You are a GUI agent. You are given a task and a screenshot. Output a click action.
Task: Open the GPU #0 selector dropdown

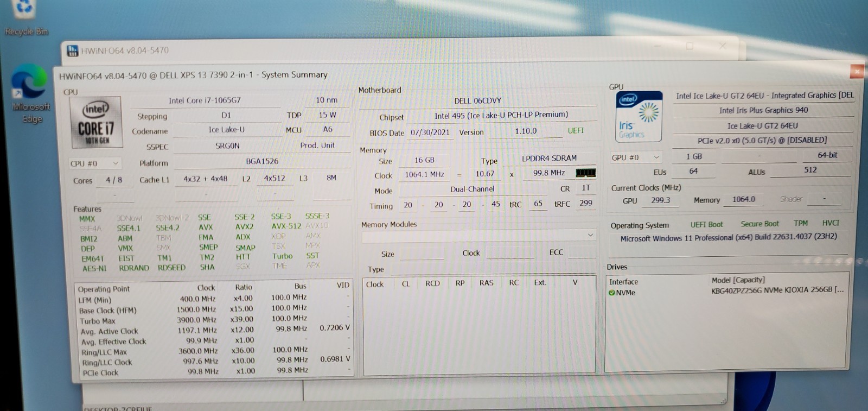coord(636,157)
